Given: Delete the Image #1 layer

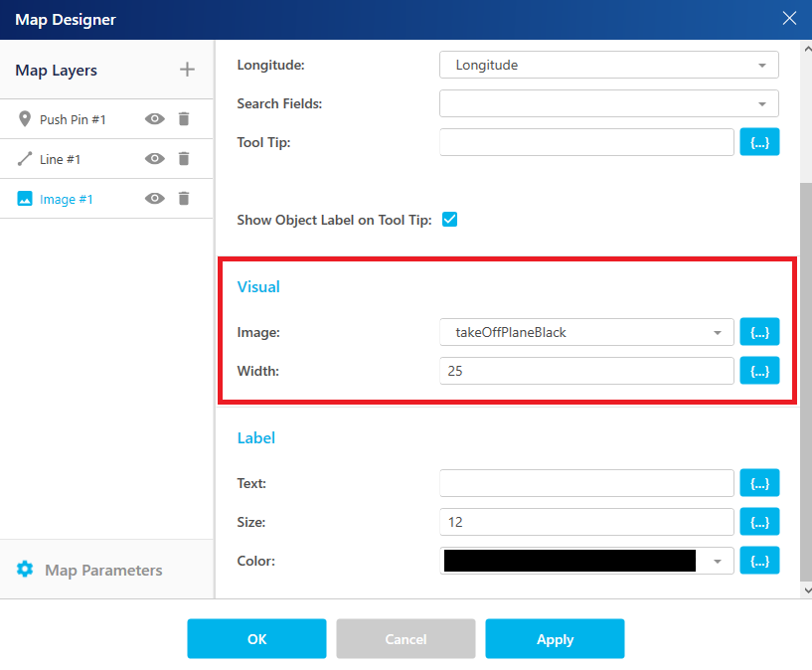Looking at the screenshot, I should (184, 198).
